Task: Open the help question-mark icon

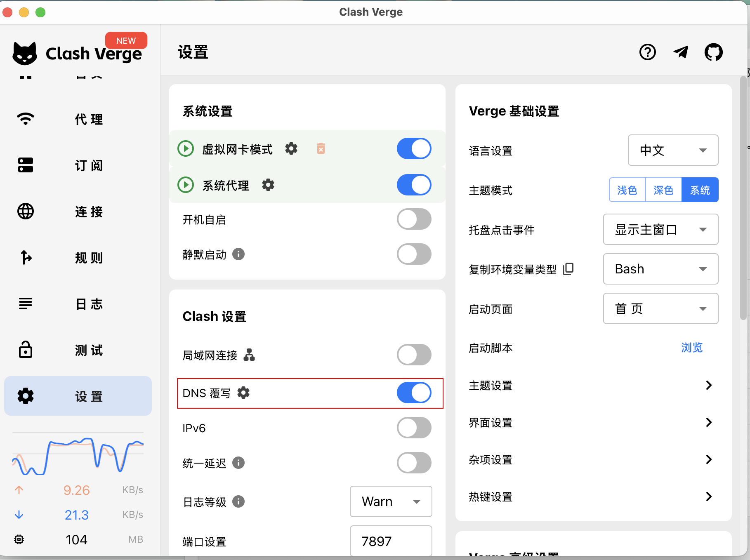Action: (x=648, y=52)
